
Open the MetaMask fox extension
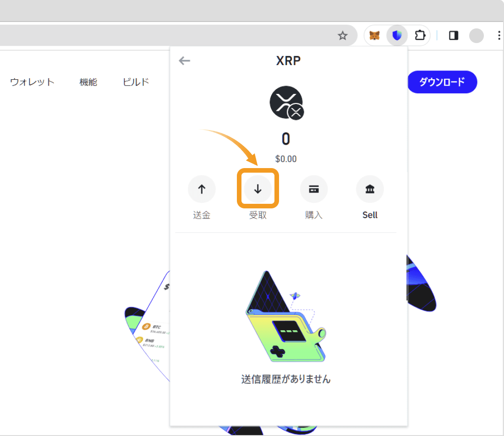pyautogui.click(x=374, y=35)
